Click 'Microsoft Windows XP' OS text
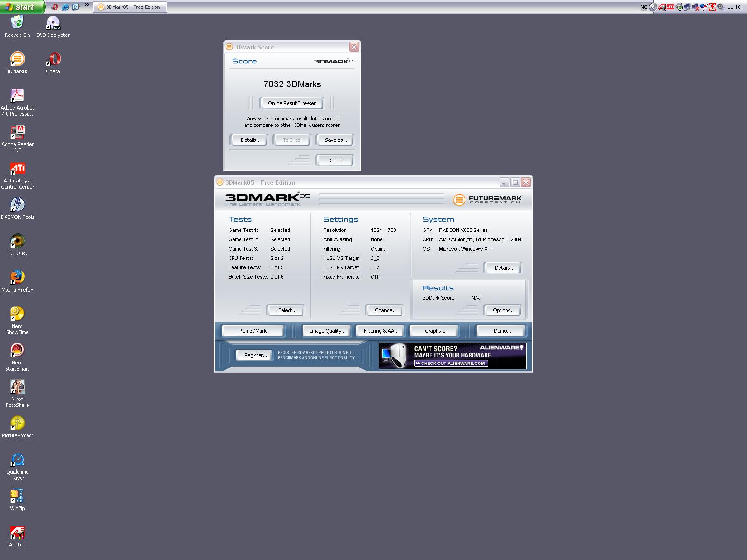 (465, 249)
